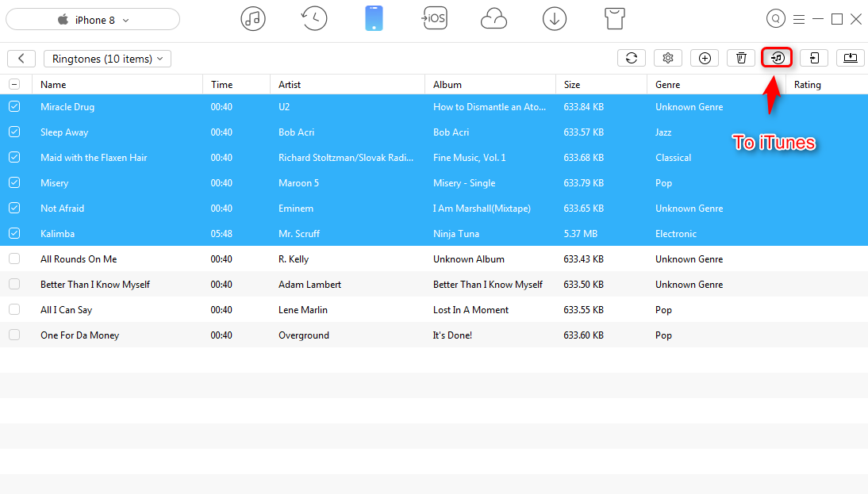Click Maid with the Flaxen Hair name
The height and width of the screenshot is (494, 868).
pos(94,158)
